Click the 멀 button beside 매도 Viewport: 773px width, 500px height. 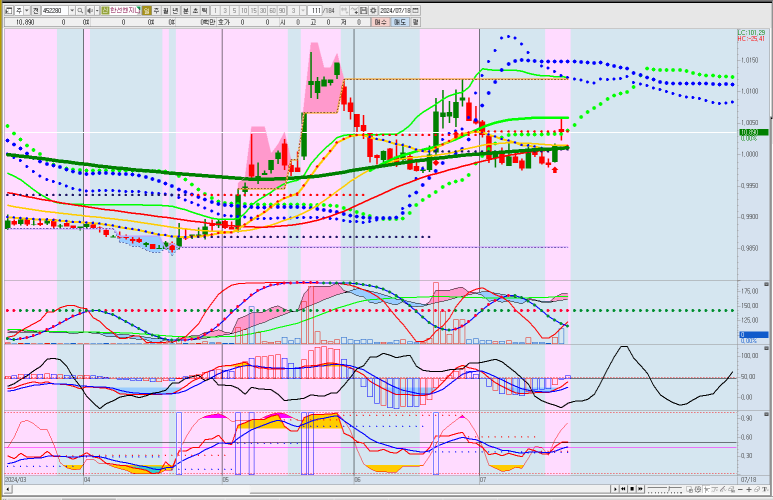(x=416, y=22)
